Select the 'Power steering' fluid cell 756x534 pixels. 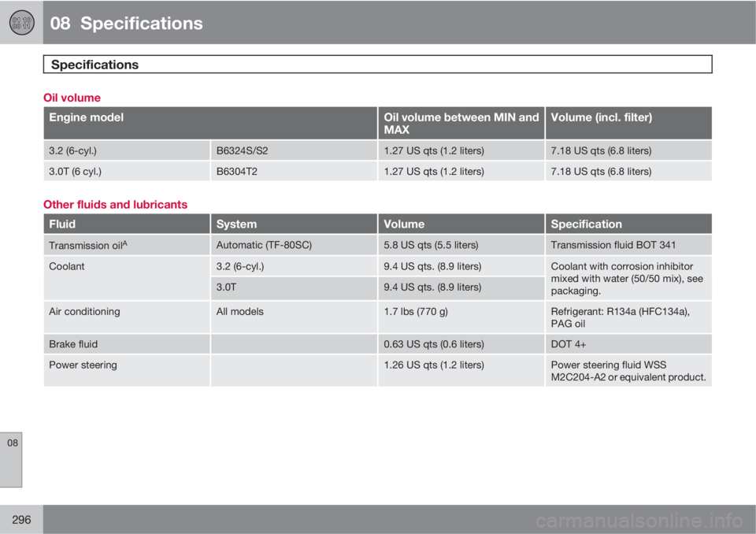click(x=127, y=370)
